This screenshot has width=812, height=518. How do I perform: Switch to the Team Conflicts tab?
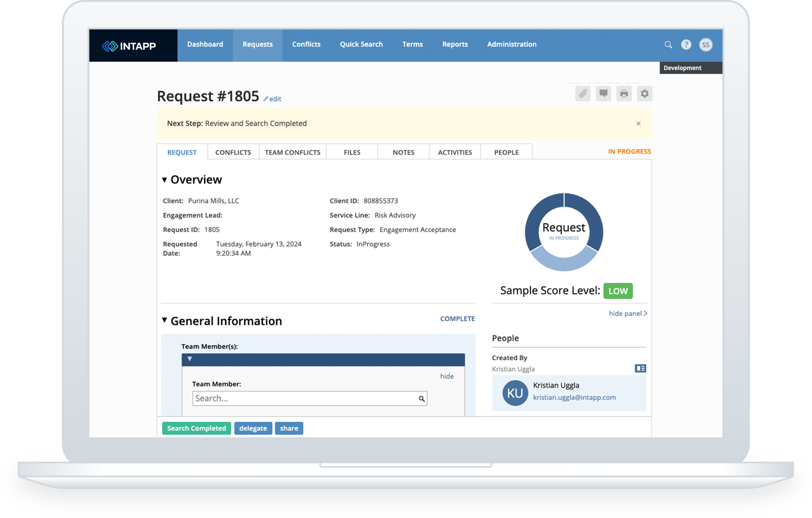click(292, 152)
